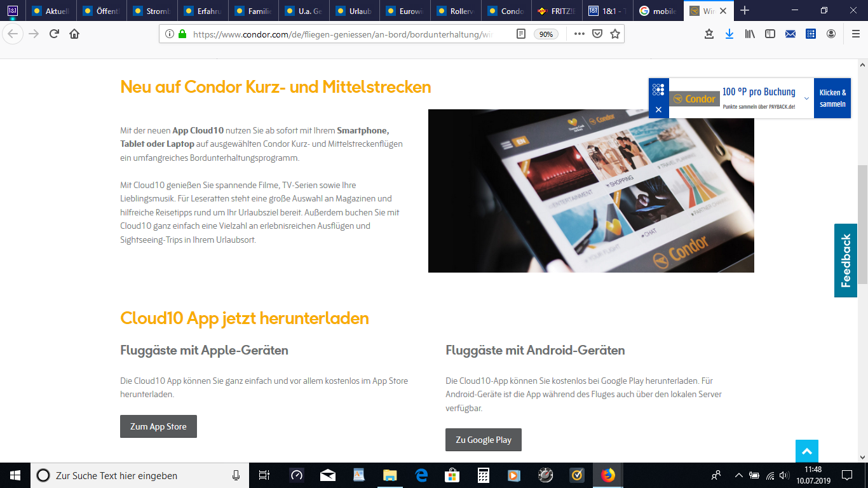The image size is (868, 488).
Task: Click the green secure connection padlock
Action: point(182,34)
